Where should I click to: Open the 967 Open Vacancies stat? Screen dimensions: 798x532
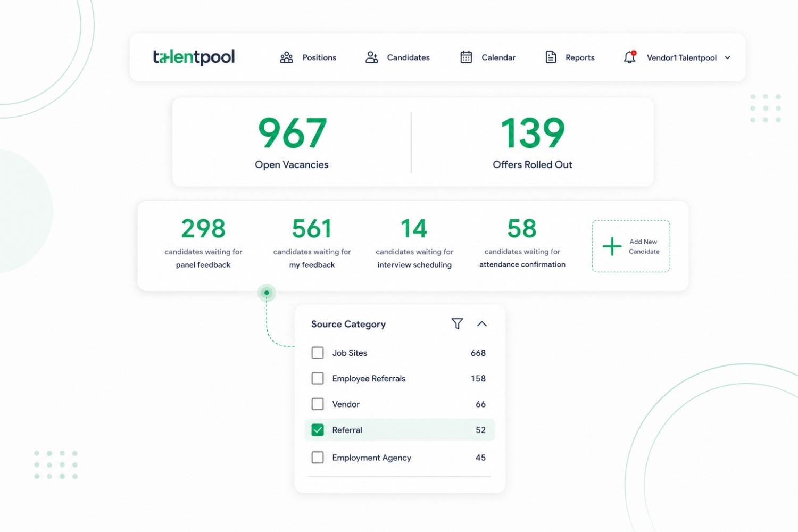[x=292, y=143]
